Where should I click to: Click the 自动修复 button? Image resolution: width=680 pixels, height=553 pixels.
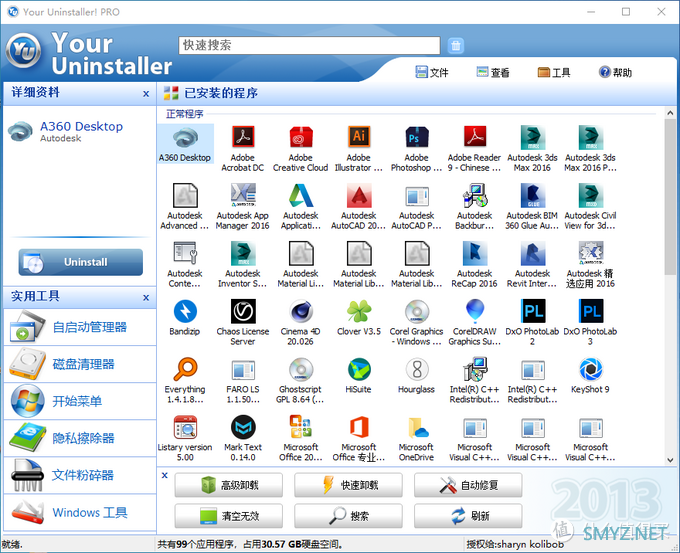coord(468,485)
